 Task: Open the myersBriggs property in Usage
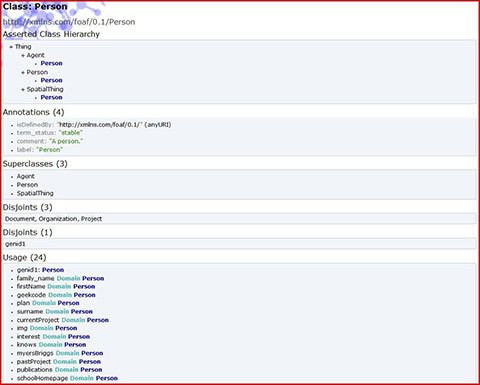click(35, 353)
